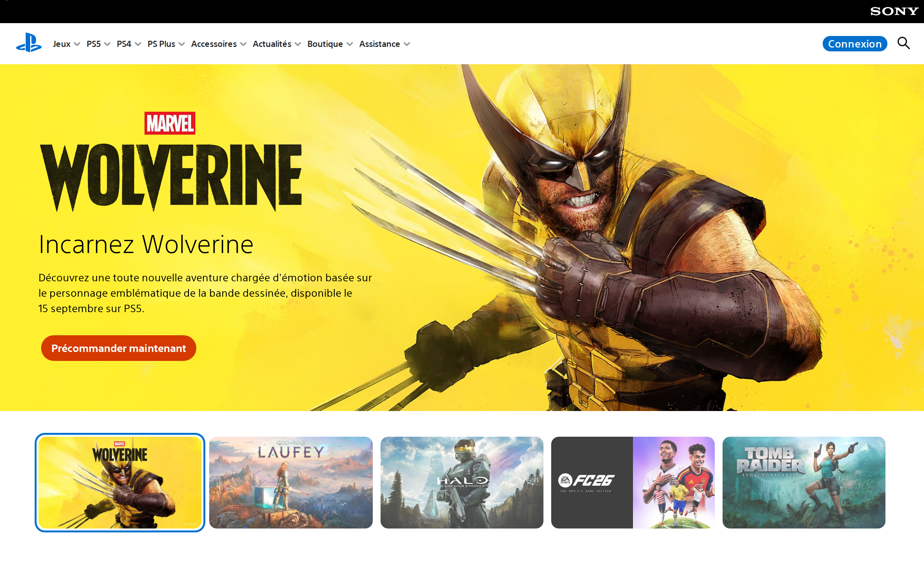Select the Halo Campaign Evolved thumbnail

point(462,482)
